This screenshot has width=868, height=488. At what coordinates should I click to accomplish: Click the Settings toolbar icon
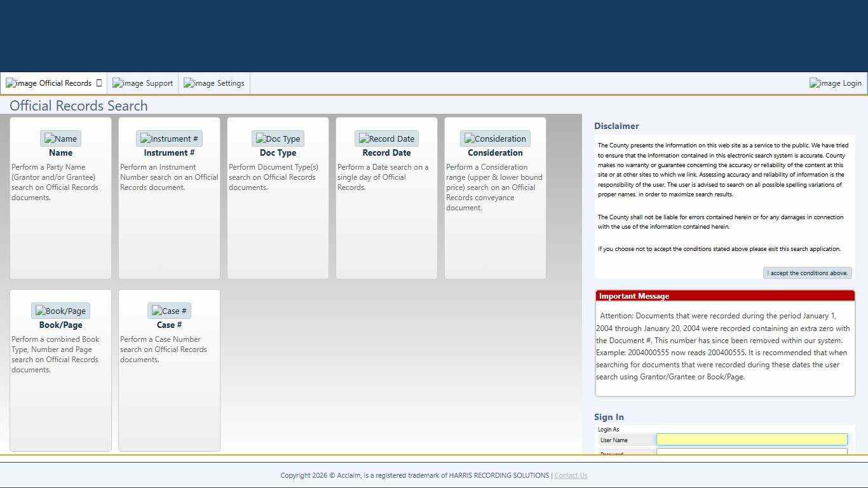coord(214,83)
